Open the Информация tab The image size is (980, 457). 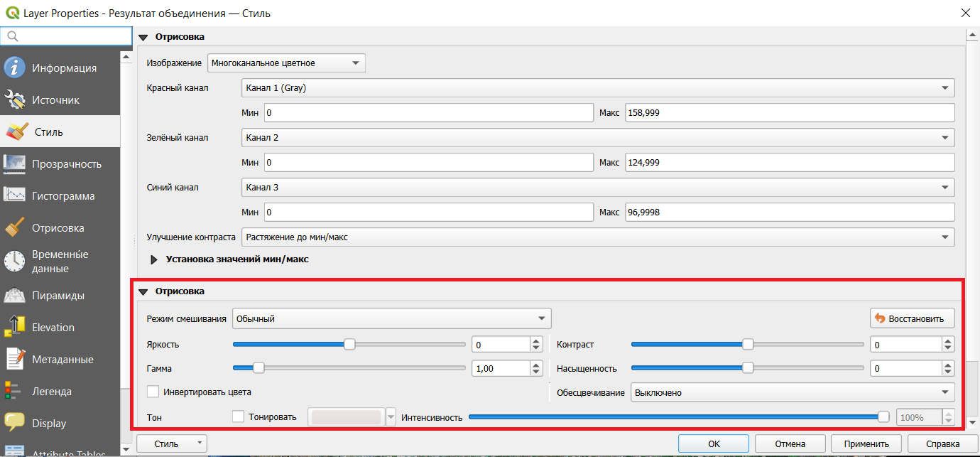[60, 68]
